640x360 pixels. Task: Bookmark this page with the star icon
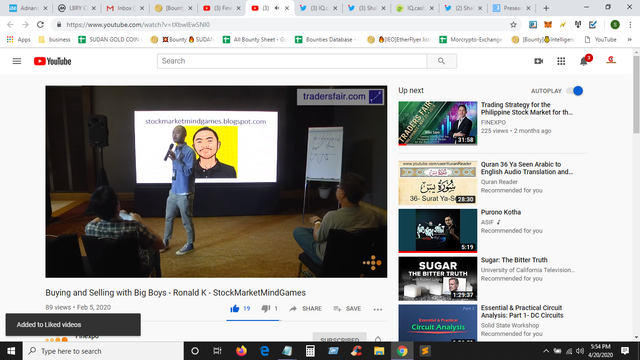click(x=513, y=24)
